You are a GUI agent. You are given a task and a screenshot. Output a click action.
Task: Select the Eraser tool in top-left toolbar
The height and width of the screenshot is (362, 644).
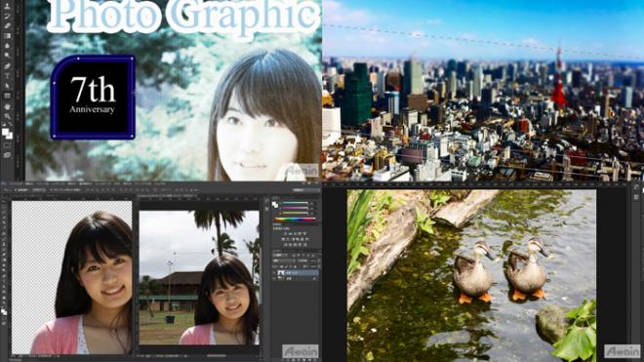(7, 26)
